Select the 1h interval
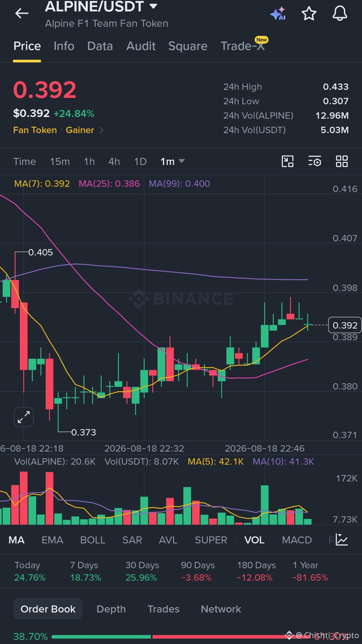This screenshot has width=362, height=644. pyautogui.click(x=89, y=161)
